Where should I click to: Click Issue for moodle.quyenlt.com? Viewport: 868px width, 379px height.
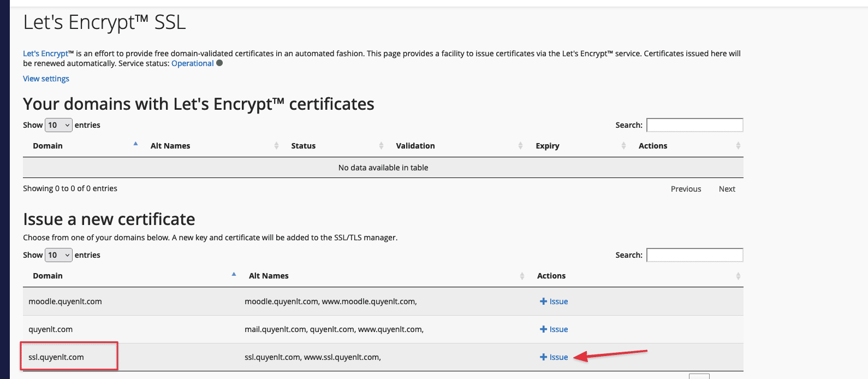click(554, 301)
